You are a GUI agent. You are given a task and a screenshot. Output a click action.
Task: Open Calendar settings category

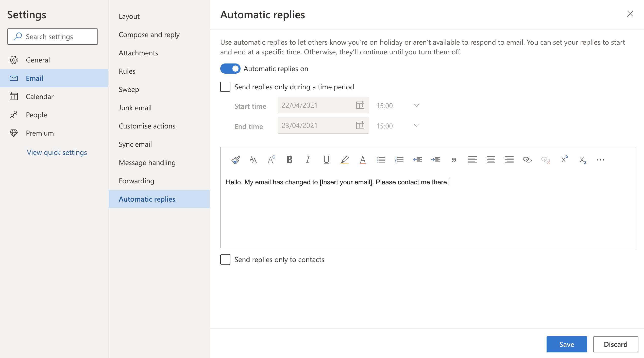(x=54, y=96)
